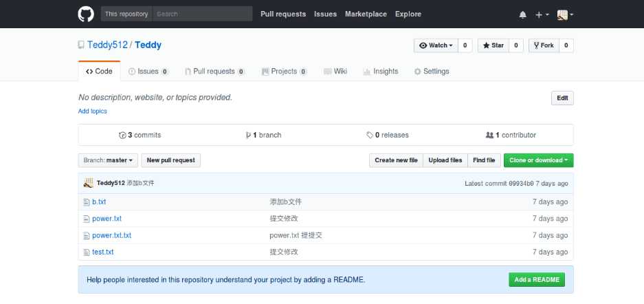
Task: Click the Teddy512 owner link
Action: (107, 45)
